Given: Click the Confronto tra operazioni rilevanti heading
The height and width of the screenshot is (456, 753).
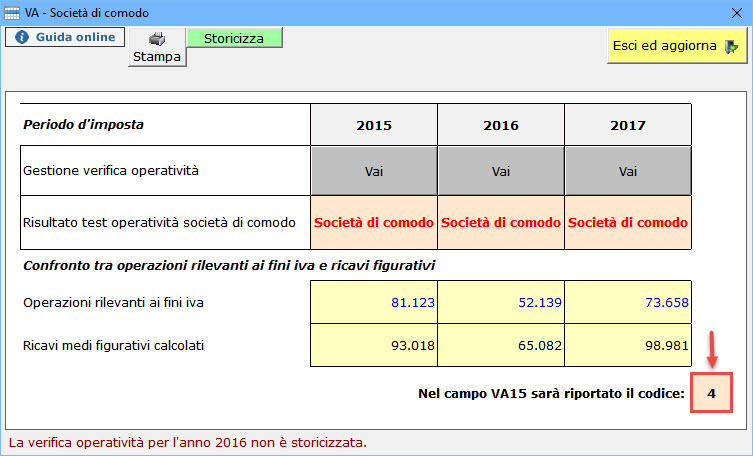Looking at the screenshot, I should (x=229, y=265).
